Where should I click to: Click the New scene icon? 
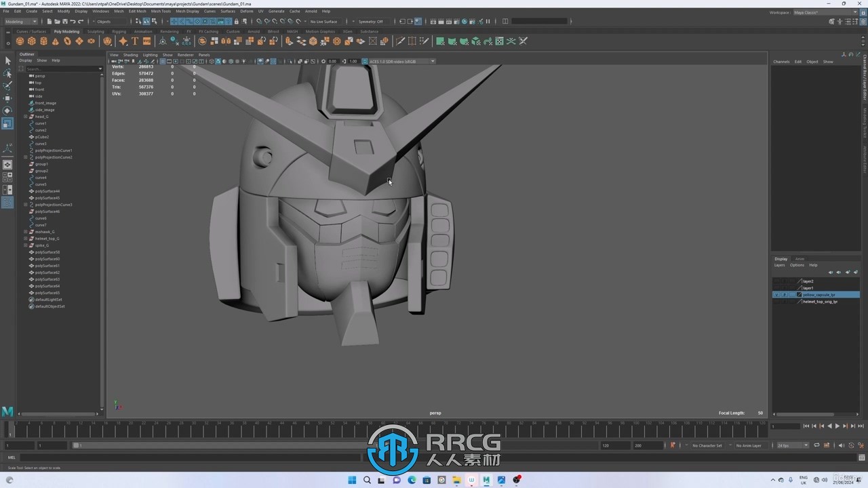49,22
